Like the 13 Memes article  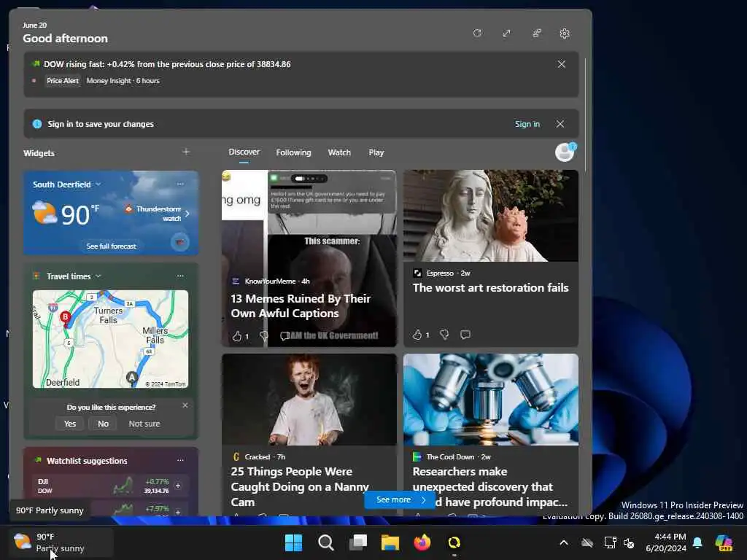tap(237, 336)
